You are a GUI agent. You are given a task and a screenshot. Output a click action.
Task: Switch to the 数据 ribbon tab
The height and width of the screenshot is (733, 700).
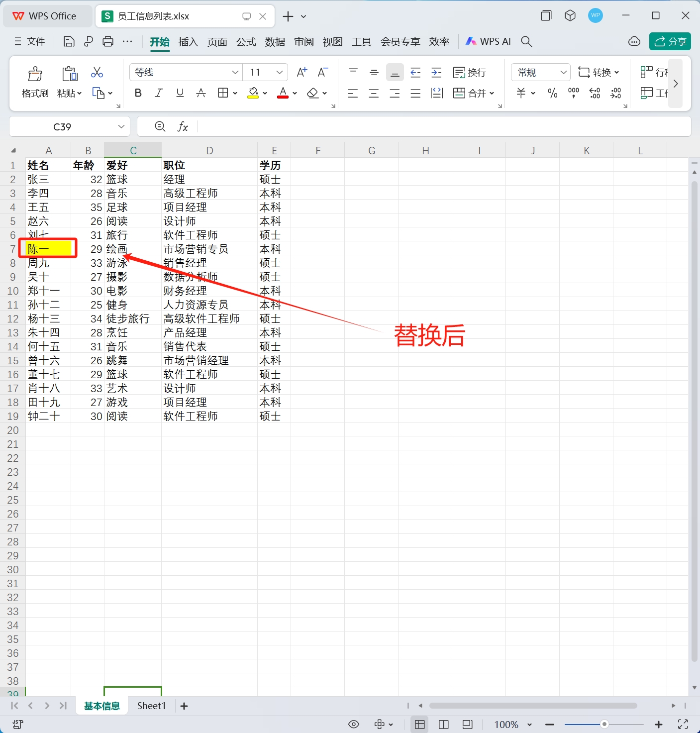tap(275, 42)
